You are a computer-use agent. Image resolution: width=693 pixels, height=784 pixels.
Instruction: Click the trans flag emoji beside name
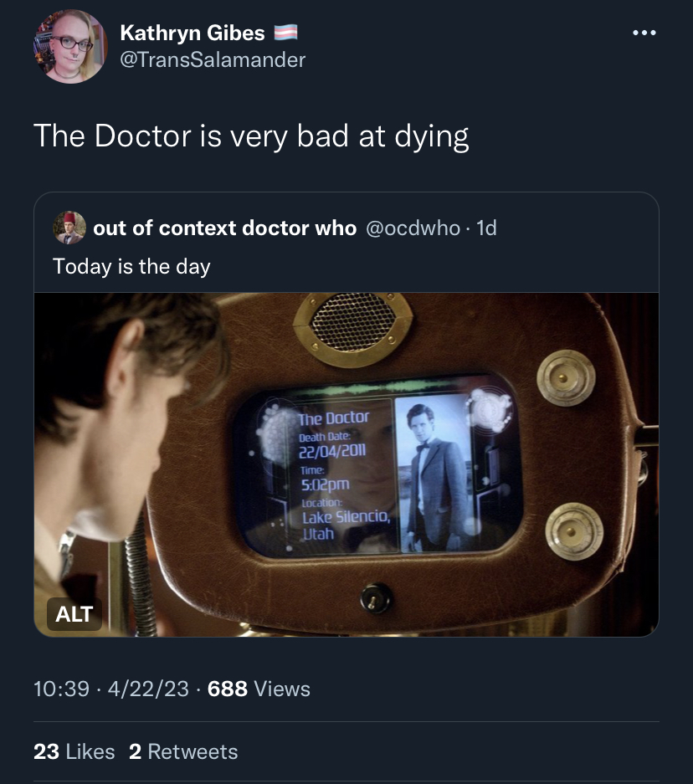[x=286, y=33]
